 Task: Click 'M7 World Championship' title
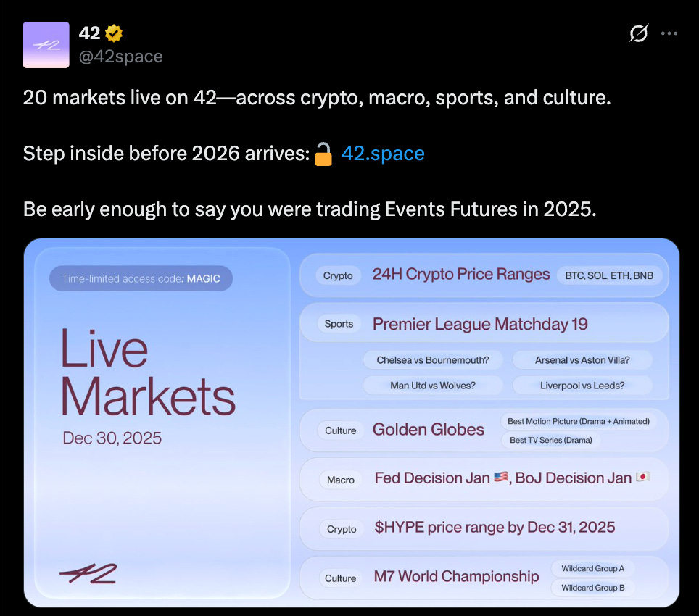coord(457,577)
